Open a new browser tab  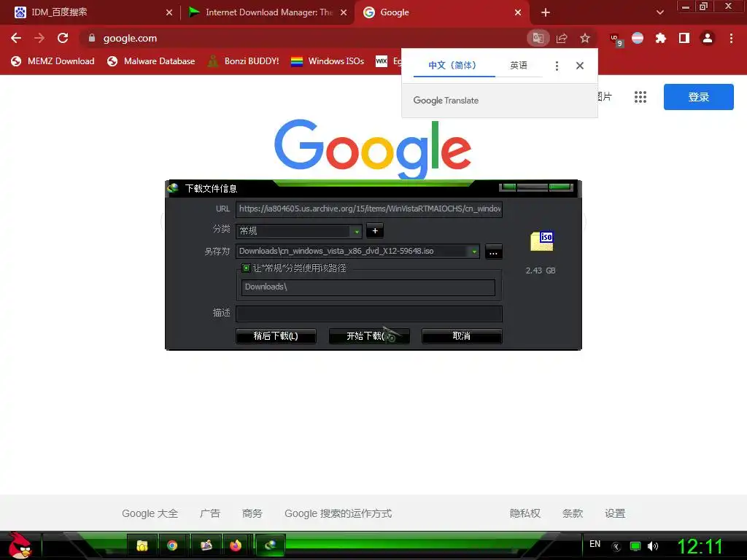[546, 12]
